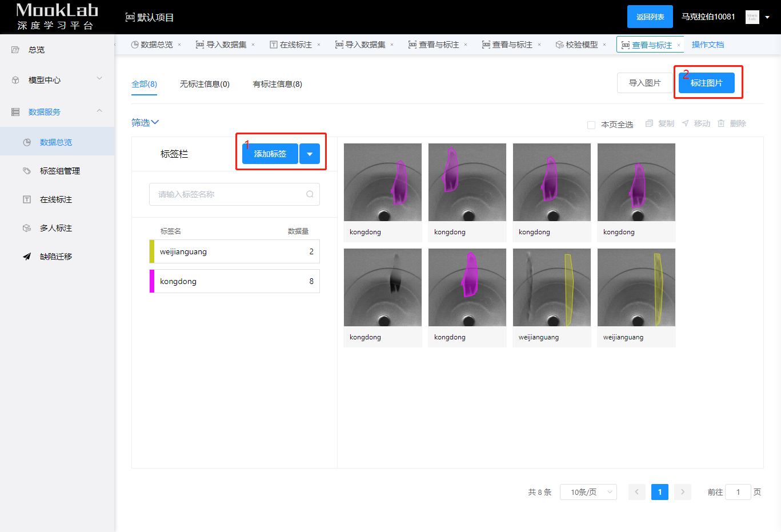Click page number 1 button
The width and height of the screenshot is (781, 532).
(x=660, y=492)
